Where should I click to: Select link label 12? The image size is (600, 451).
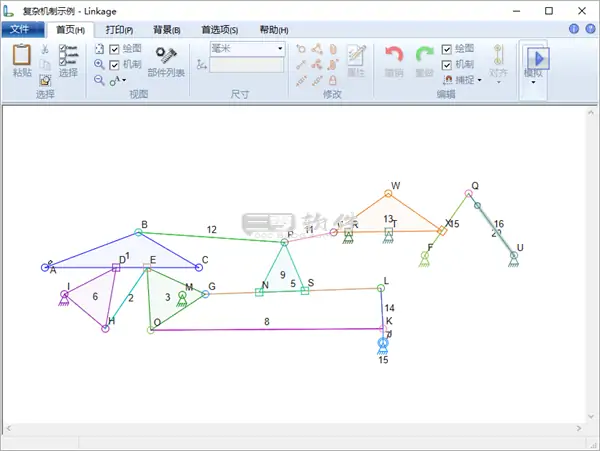point(212,229)
